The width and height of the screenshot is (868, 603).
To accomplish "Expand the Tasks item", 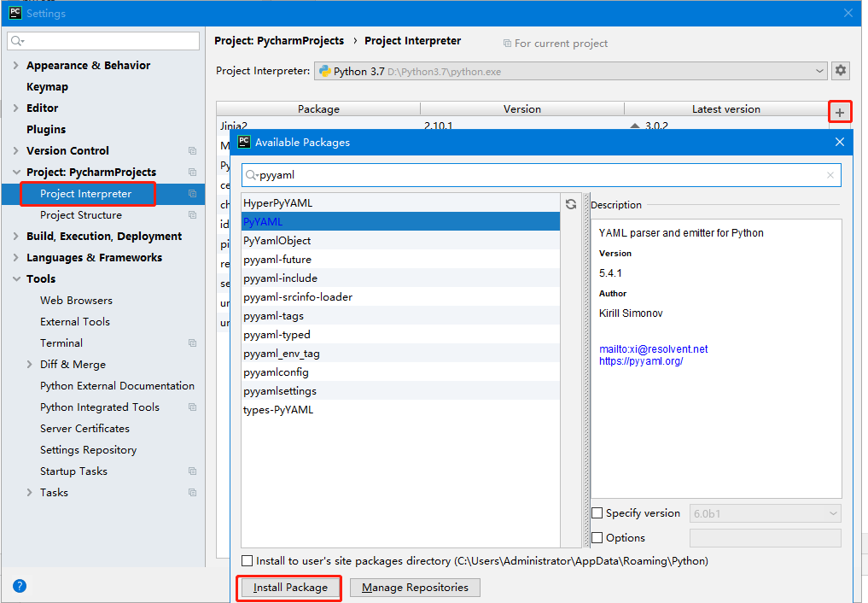I will [x=29, y=492].
